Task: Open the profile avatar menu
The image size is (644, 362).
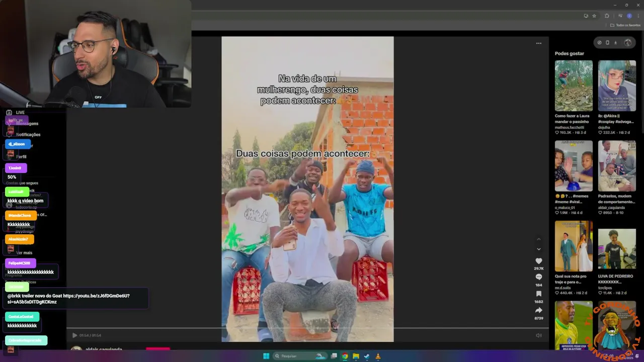Action: tap(627, 43)
